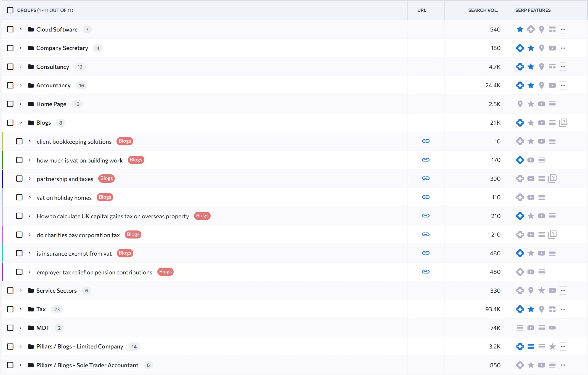The height and width of the screenshot is (375, 588).
Task: Click Blogs tag on vat on holiday homes
Action: coord(105,197)
